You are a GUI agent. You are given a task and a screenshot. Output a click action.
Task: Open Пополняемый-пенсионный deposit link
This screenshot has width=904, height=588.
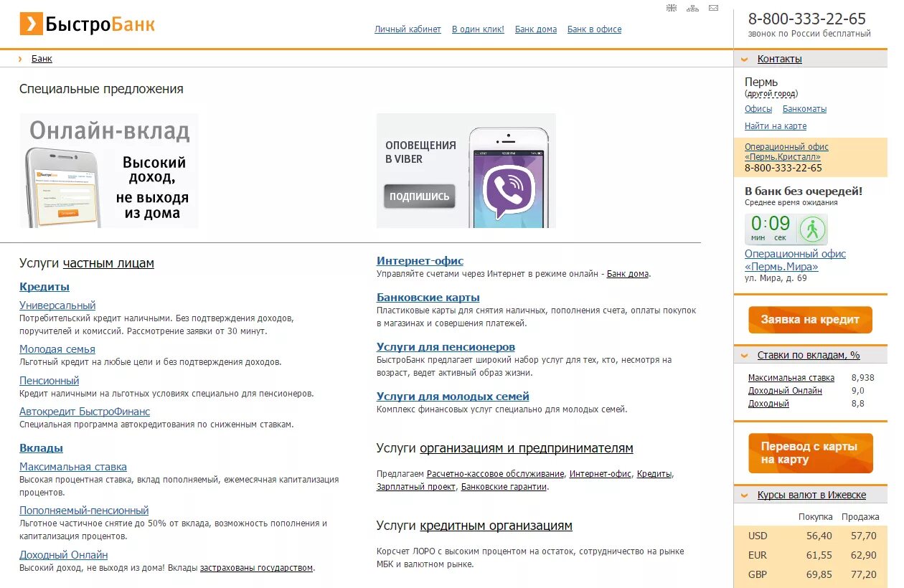(84, 511)
